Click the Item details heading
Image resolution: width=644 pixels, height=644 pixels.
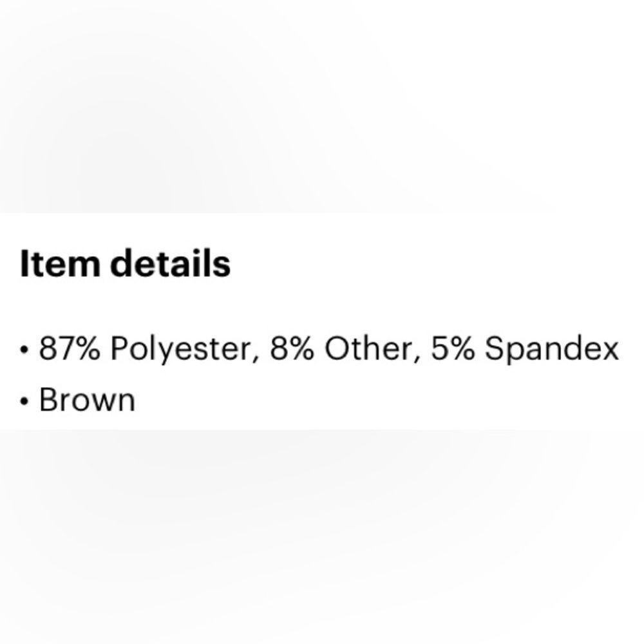pyautogui.click(x=126, y=263)
